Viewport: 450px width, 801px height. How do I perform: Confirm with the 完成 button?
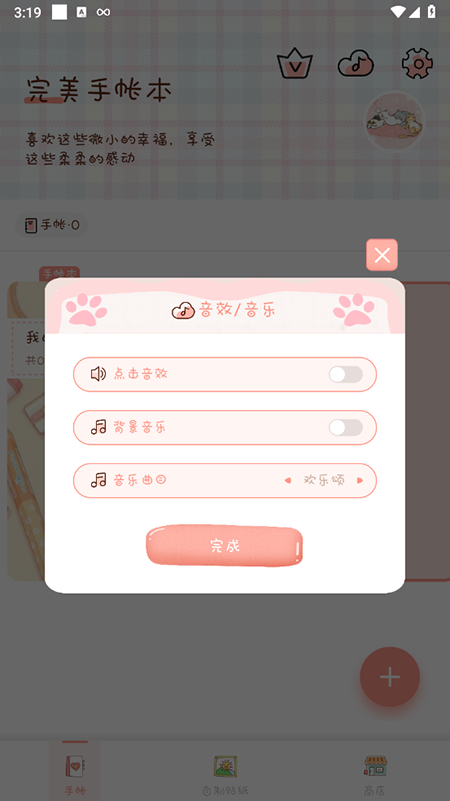point(225,546)
